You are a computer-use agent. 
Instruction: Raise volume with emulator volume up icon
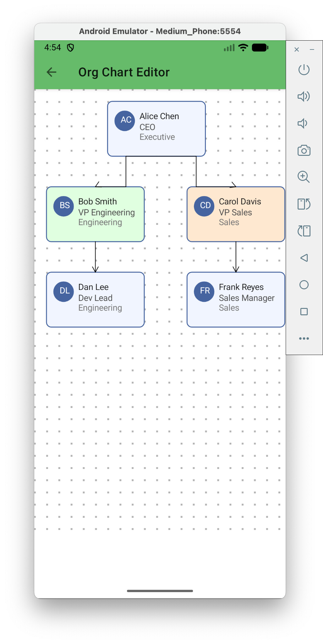[304, 97]
